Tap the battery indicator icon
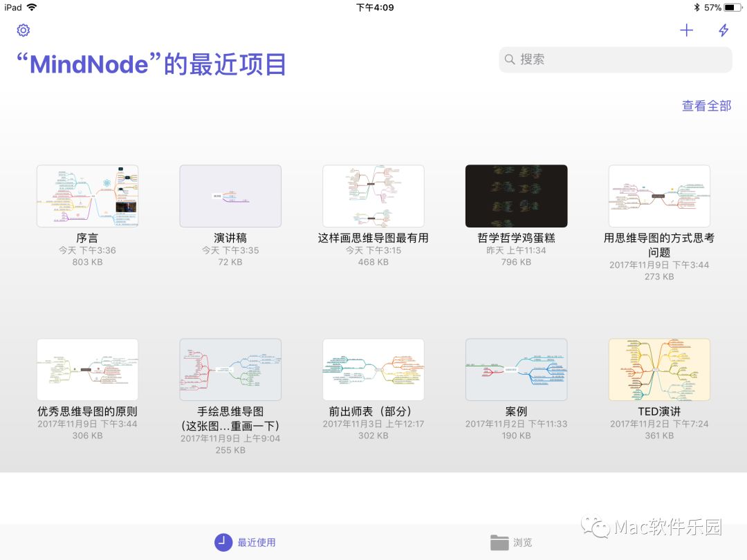 tap(732, 7)
